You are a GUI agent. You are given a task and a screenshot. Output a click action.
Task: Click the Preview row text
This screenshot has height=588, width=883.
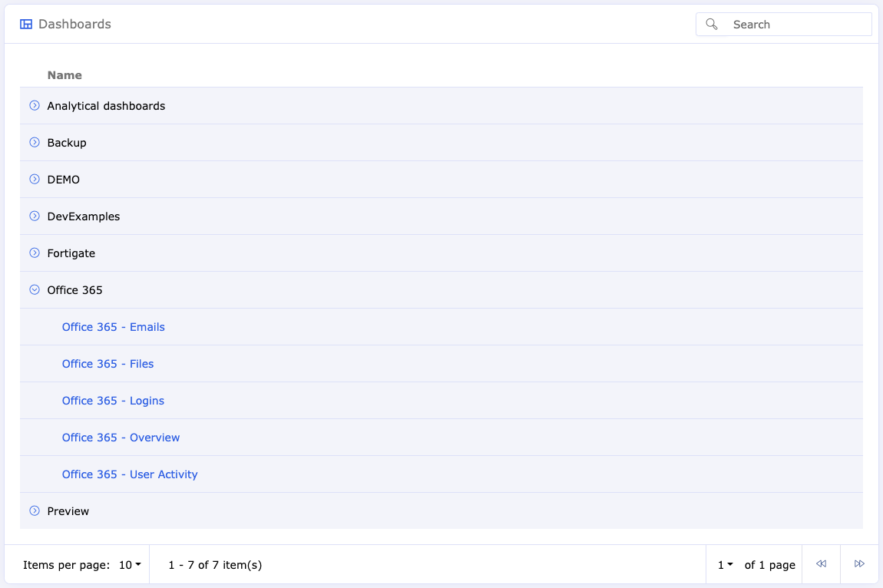coord(68,511)
